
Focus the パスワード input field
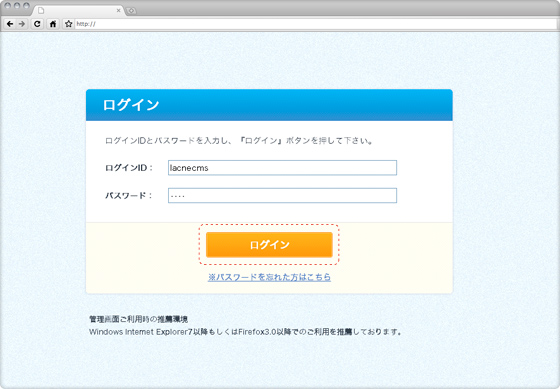pos(282,195)
